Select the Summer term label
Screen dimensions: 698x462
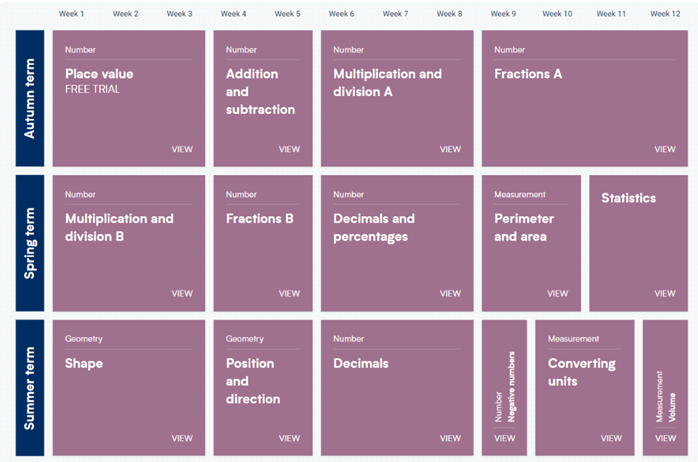point(30,388)
